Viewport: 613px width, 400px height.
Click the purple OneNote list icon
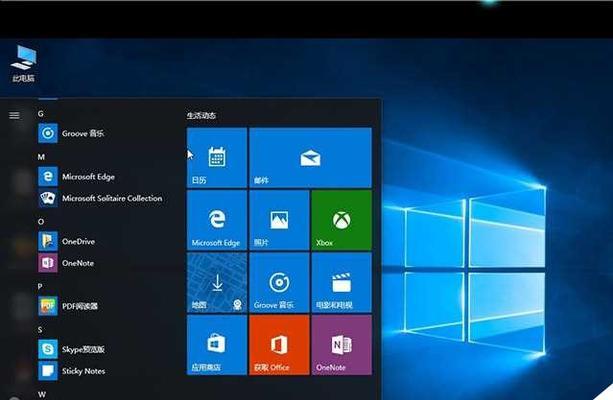[x=48, y=263]
